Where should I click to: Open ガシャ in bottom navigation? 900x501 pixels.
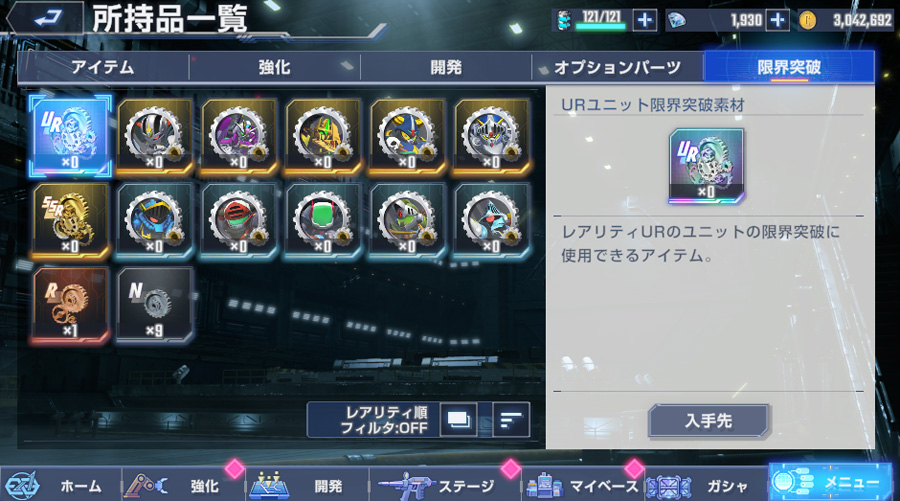(x=707, y=486)
